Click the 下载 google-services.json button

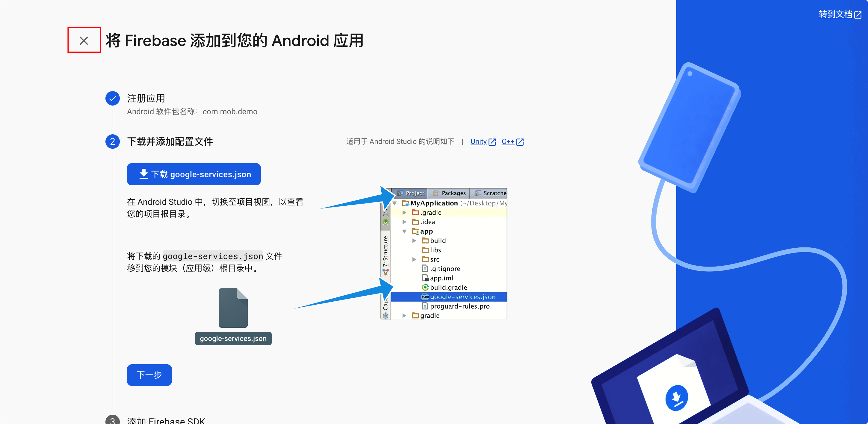[x=194, y=174]
